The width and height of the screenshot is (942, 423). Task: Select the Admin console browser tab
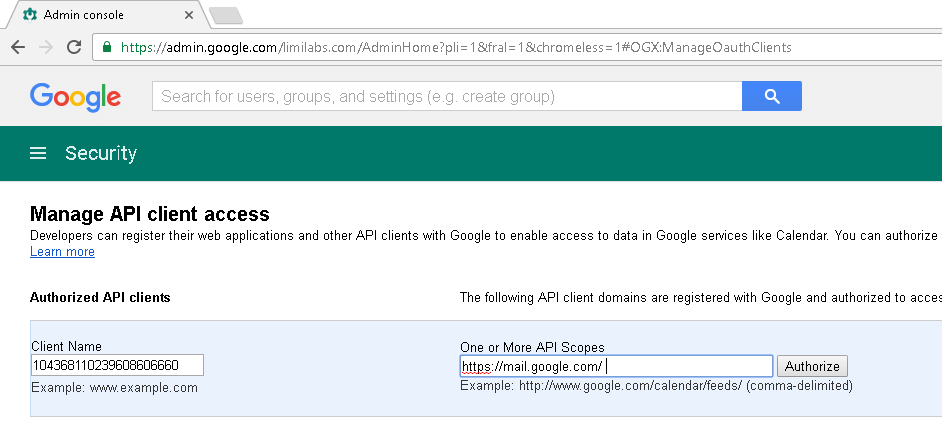(x=107, y=15)
